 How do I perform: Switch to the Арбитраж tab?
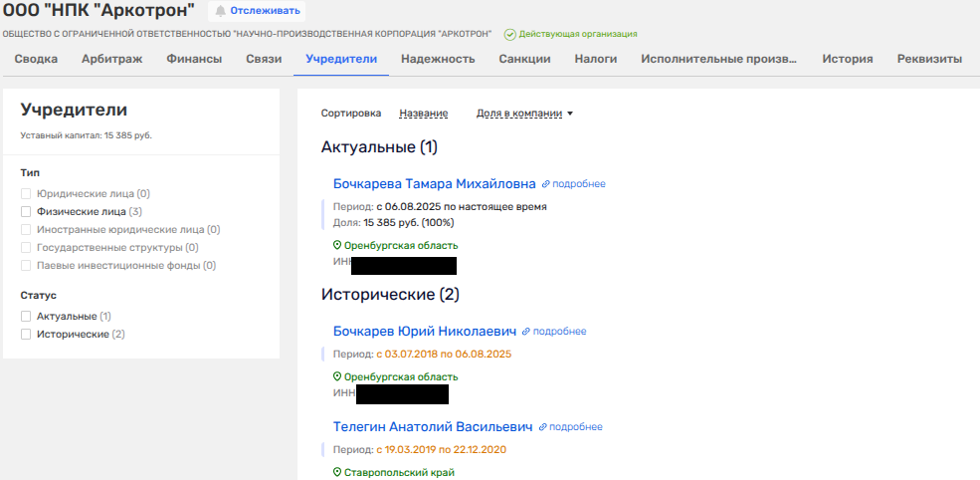111,59
